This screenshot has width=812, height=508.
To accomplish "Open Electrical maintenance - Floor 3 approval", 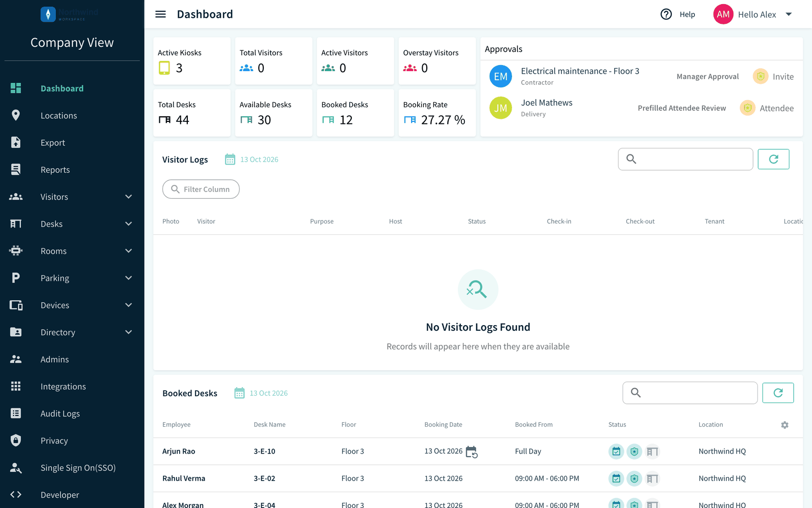I will coord(580,71).
